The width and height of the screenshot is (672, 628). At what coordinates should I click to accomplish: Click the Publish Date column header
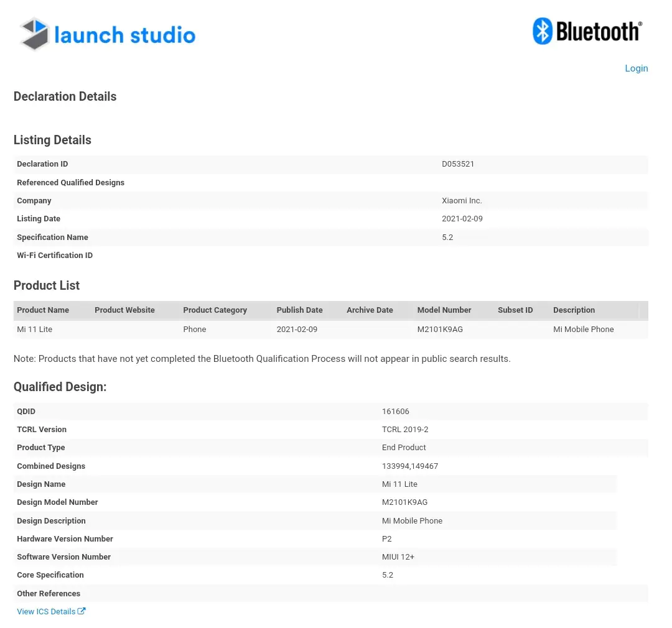click(x=299, y=310)
